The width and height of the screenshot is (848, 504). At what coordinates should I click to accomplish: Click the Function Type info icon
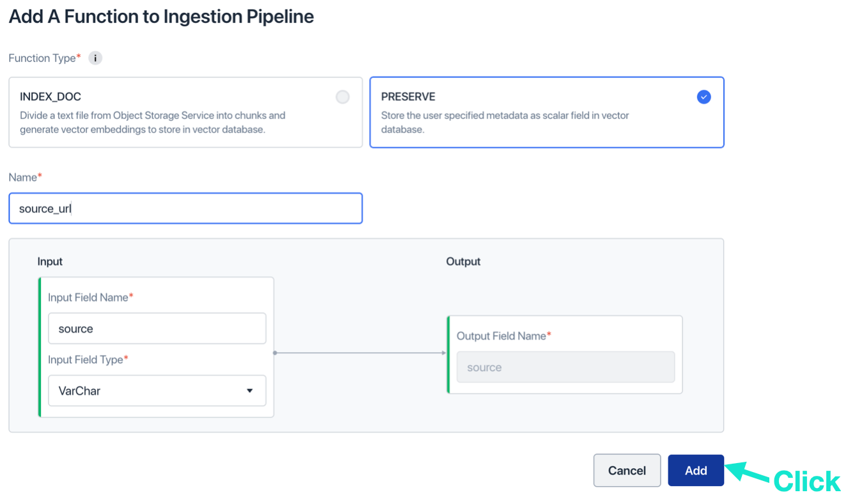click(x=95, y=58)
